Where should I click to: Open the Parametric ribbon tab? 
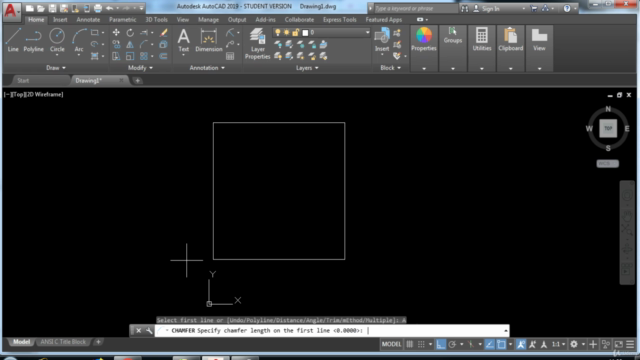[122, 20]
